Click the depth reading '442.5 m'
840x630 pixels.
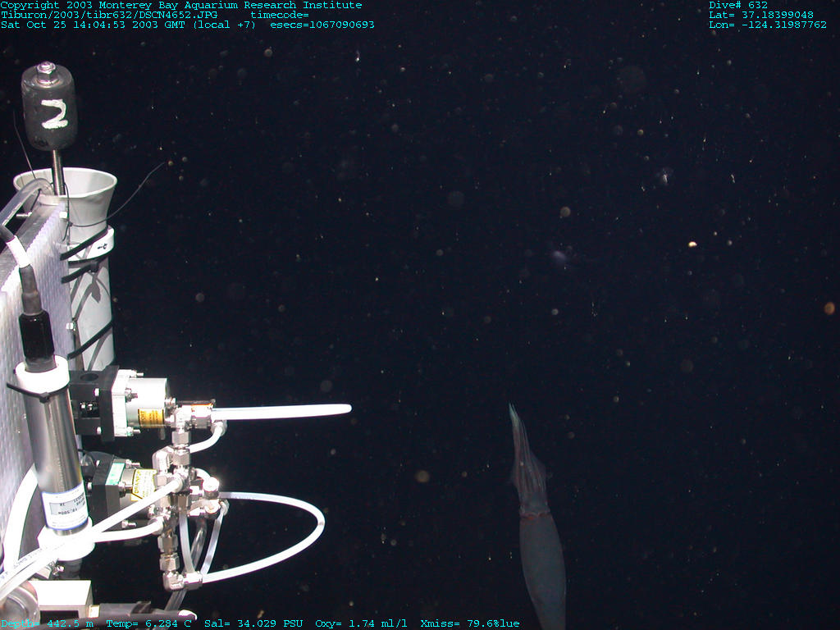71,623
